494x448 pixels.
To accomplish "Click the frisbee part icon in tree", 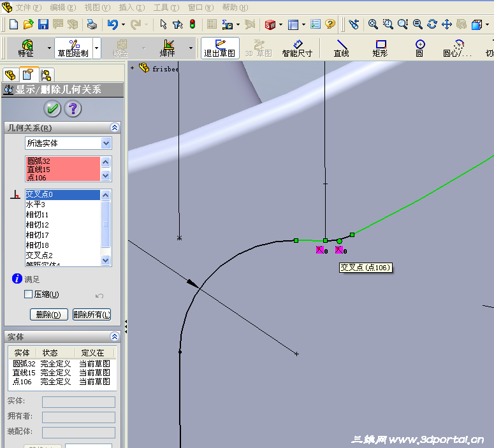I will point(144,68).
